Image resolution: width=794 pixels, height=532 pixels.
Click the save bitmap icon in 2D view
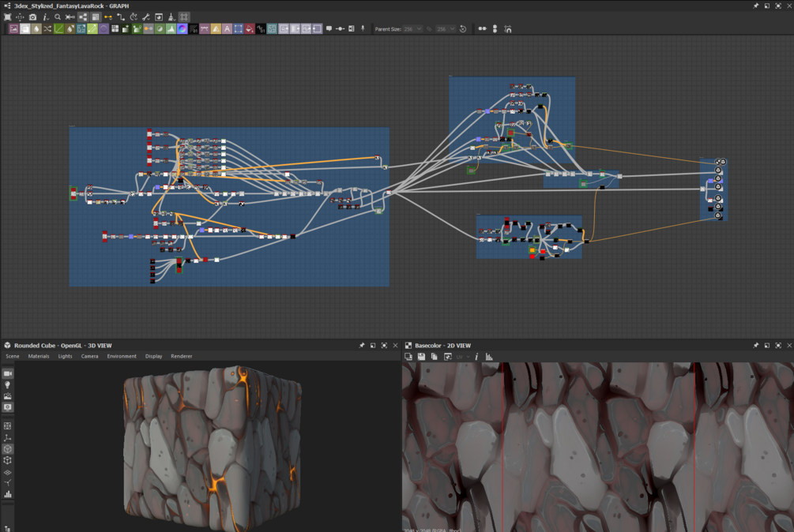point(421,357)
